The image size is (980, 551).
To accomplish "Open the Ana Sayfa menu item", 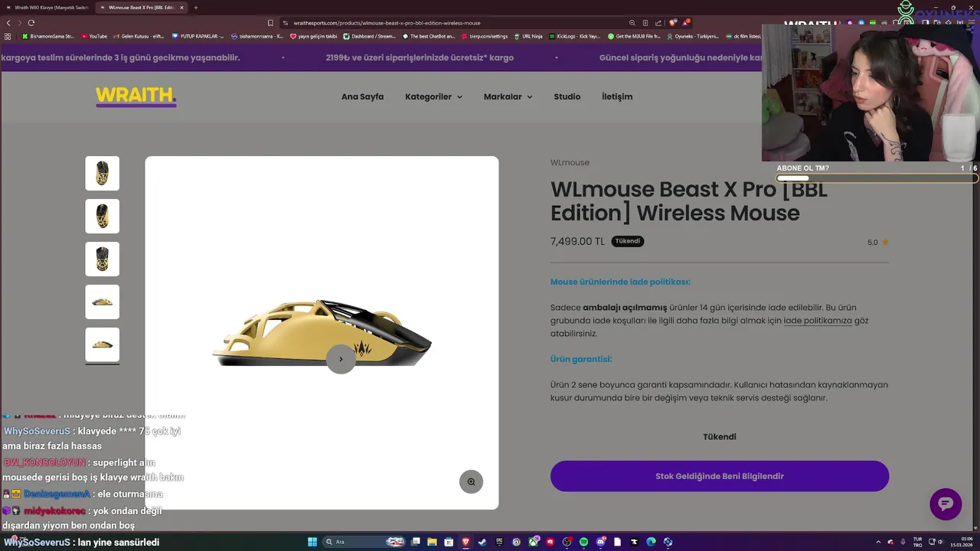I will (362, 96).
